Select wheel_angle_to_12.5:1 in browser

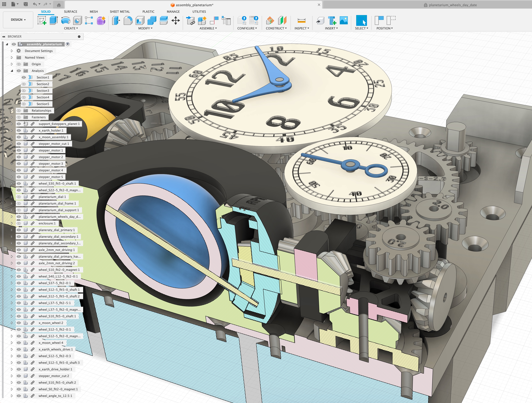(x=55, y=396)
